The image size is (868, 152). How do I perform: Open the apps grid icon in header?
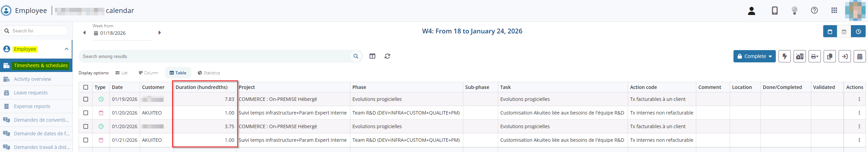point(834,11)
